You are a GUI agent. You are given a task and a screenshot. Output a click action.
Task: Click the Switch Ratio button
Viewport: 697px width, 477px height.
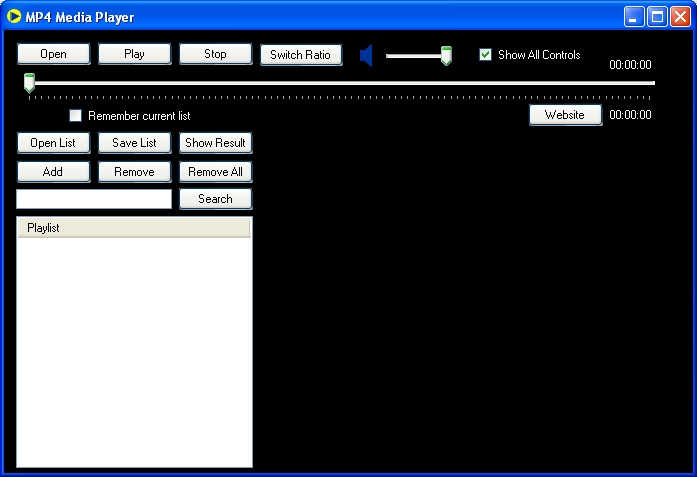coord(301,55)
